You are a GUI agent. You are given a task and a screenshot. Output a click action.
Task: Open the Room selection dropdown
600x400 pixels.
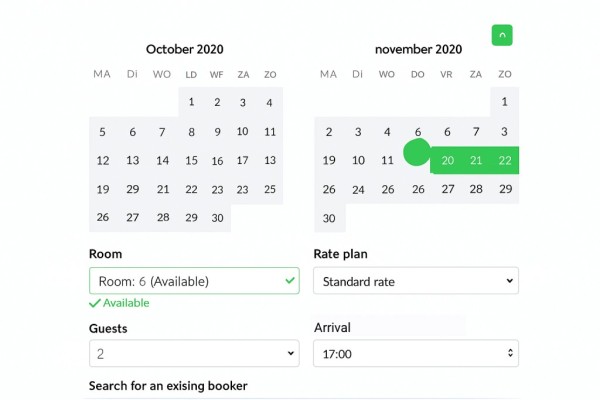coord(194,281)
